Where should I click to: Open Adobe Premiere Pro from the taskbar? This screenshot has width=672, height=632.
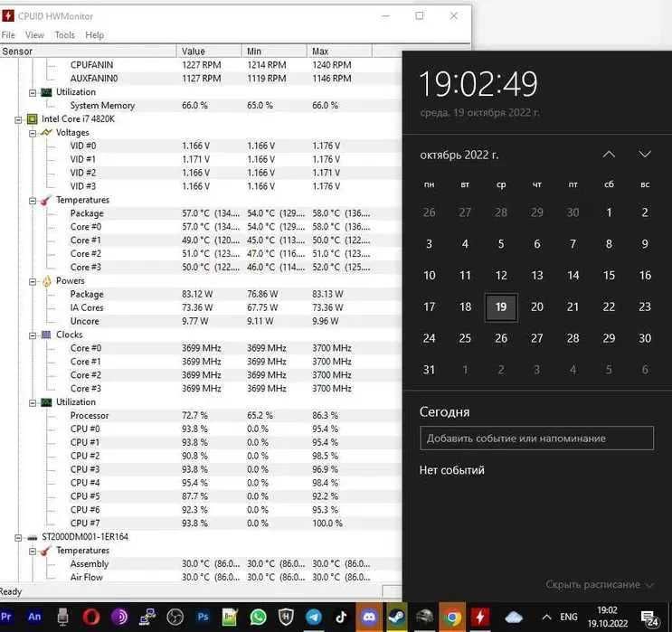click(6, 617)
